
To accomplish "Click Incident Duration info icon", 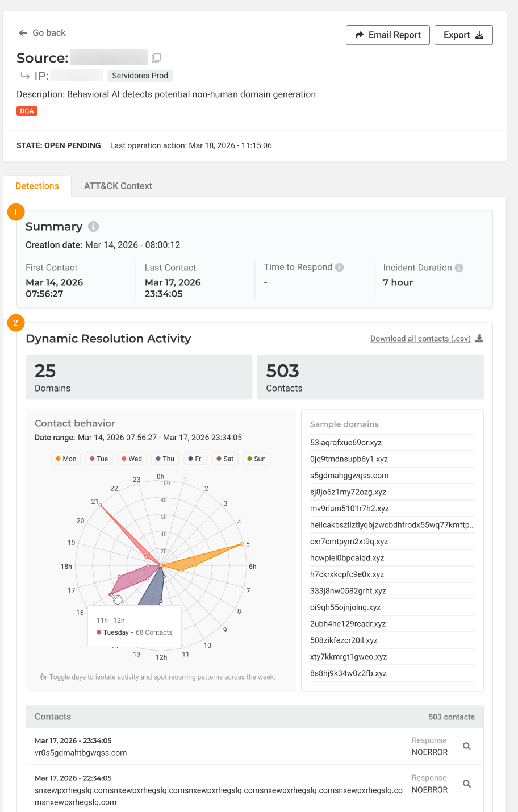I will click(x=459, y=268).
